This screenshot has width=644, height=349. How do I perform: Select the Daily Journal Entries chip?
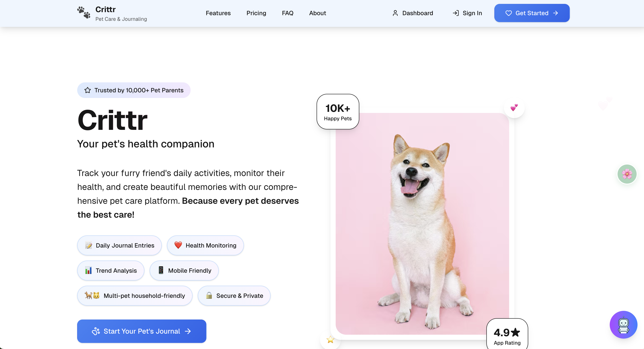click(x=119, y=246)
